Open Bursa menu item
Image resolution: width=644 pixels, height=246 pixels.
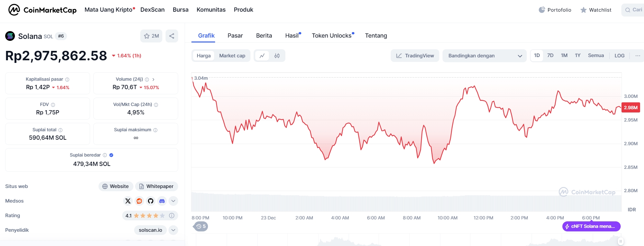point(180,10)
